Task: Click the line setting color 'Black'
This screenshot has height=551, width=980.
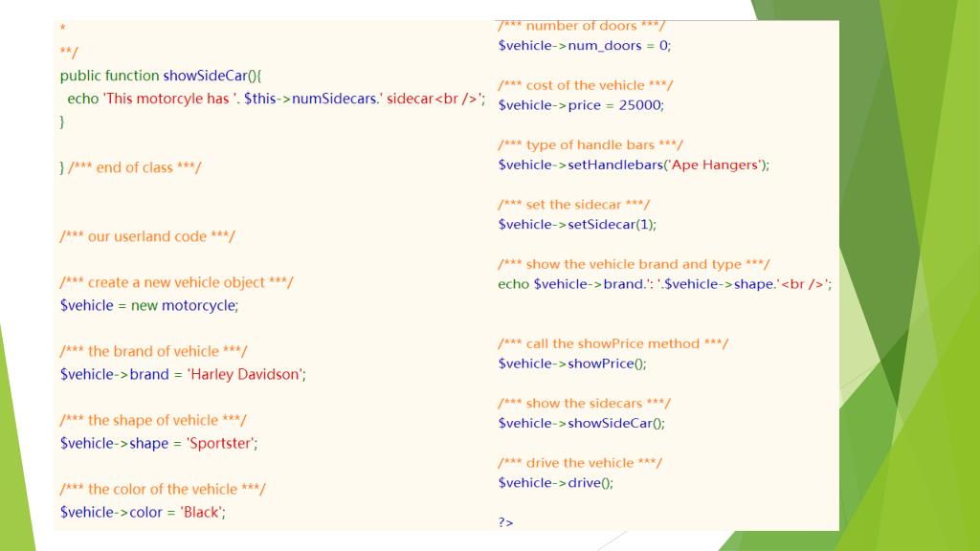Action: click(144, 513)
